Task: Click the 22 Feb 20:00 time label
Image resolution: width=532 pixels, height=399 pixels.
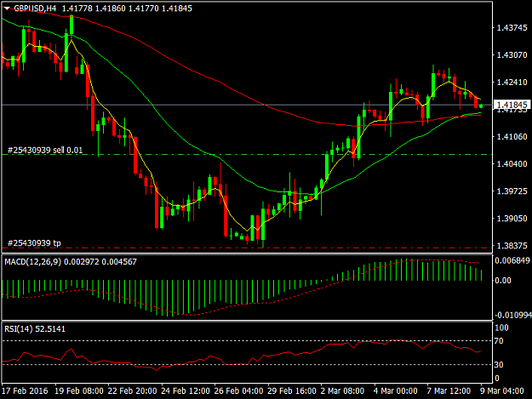Action: point(132,390)
